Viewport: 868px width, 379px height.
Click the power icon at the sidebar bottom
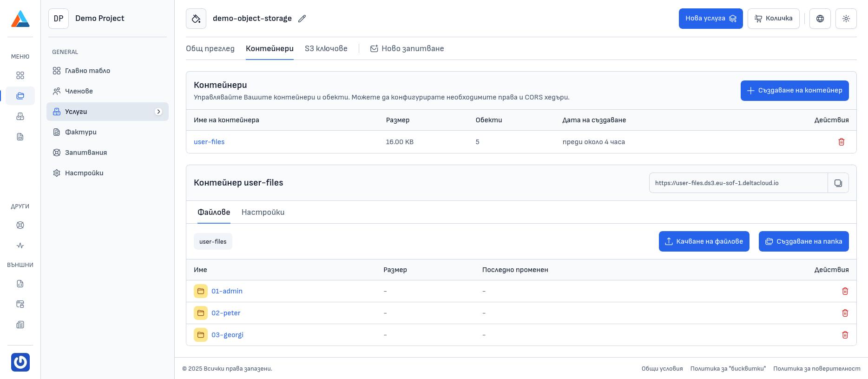(20, 362)
